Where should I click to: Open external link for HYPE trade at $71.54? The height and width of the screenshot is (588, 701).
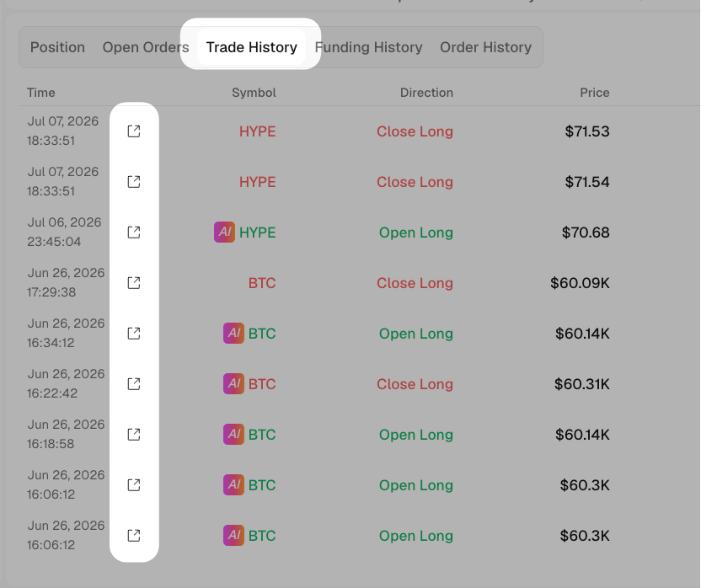134,182
